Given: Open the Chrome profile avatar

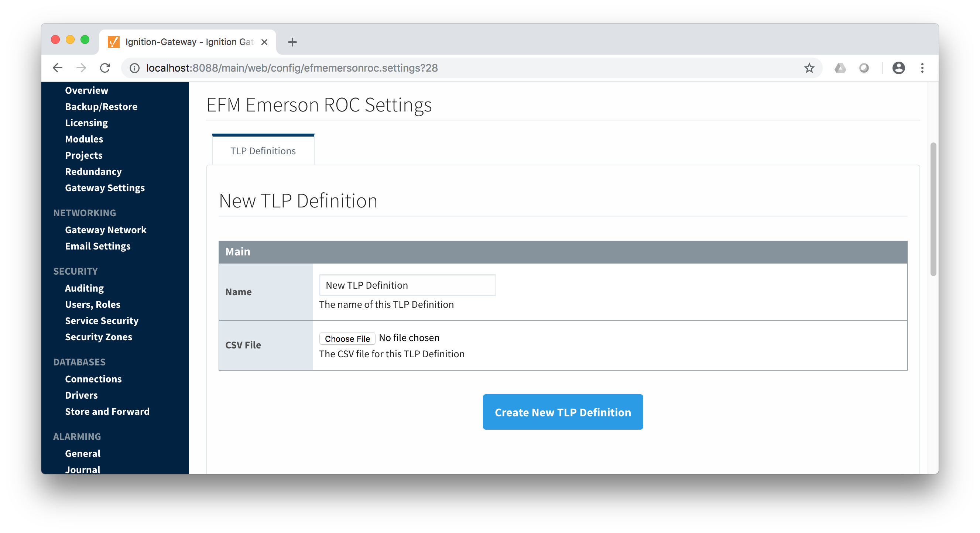Looking at the screenshot, I should click(x=898, y=68).
